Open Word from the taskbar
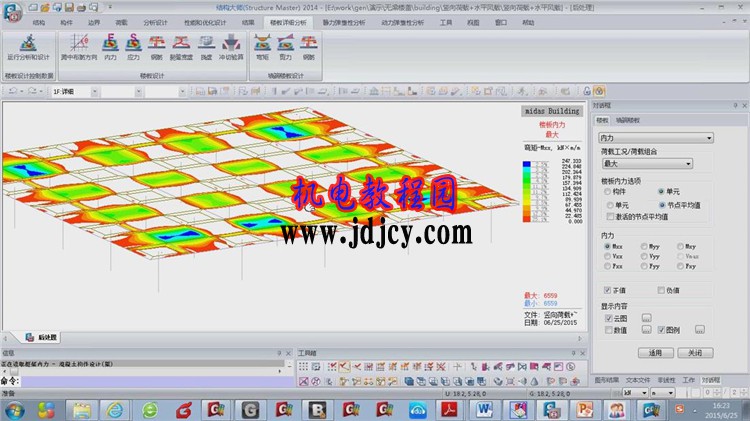 pos(484,410)
